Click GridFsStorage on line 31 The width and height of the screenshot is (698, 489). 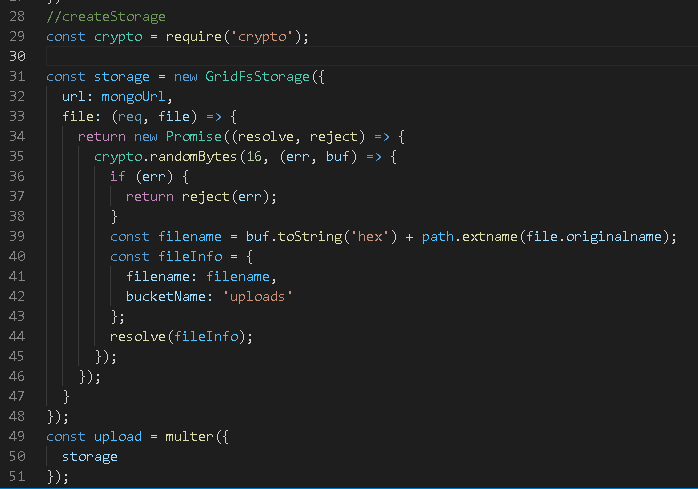(257, 77)
